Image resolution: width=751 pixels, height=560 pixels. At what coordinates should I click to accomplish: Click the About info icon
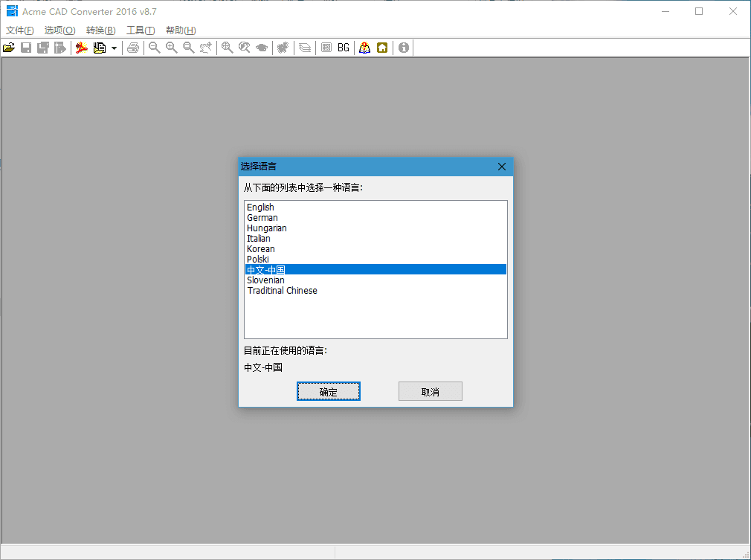404,48
